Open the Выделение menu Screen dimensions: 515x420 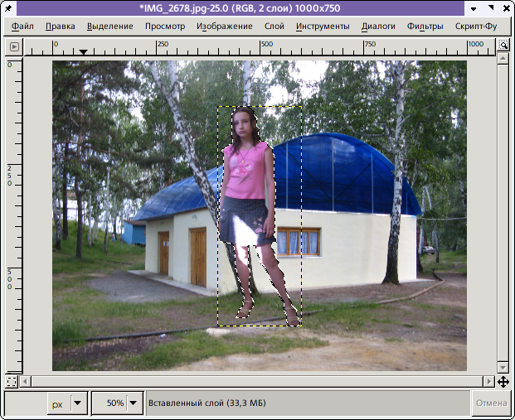pyautogui.click(x=109, y=26)
